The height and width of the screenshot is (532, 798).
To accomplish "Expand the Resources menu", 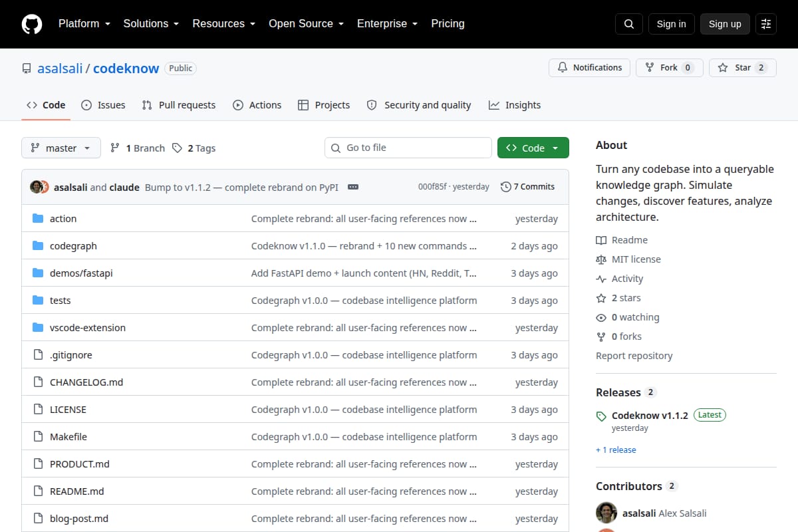I will coord(223,23).
